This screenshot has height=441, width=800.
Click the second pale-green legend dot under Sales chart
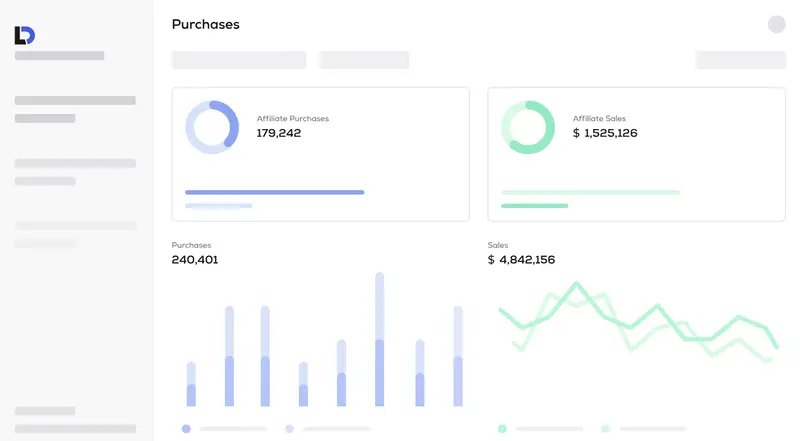pos(605,428)
